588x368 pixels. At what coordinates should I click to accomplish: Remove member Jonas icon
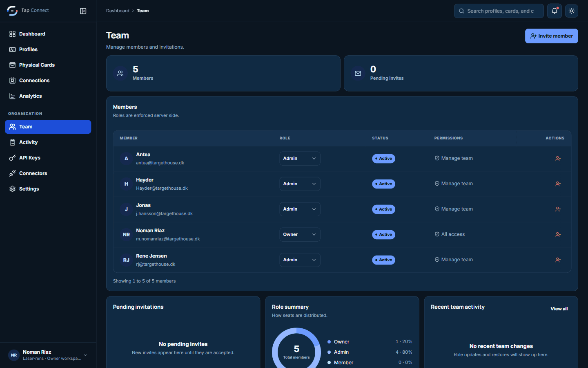pyautogui.click(x=558, y=209)
